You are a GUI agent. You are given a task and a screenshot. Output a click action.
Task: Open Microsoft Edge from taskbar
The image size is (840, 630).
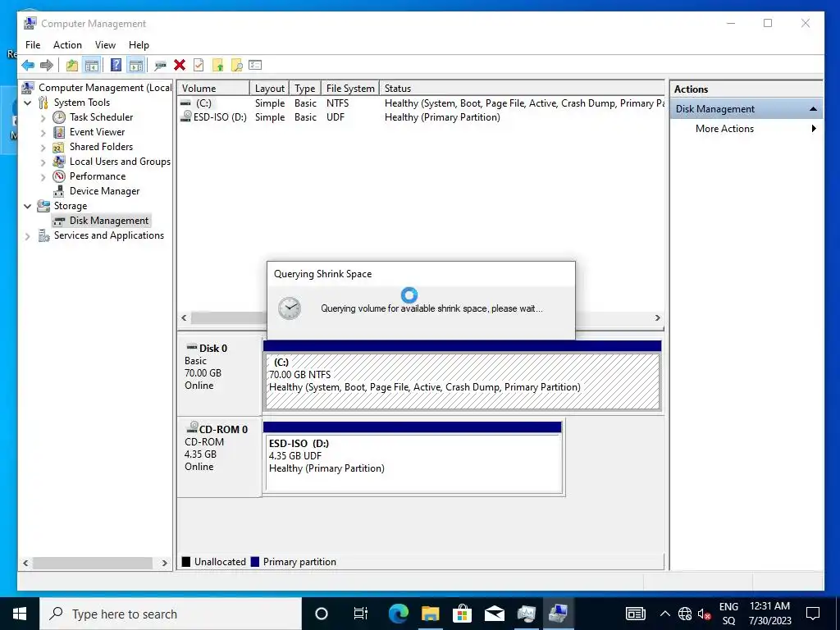pos(398,614)
